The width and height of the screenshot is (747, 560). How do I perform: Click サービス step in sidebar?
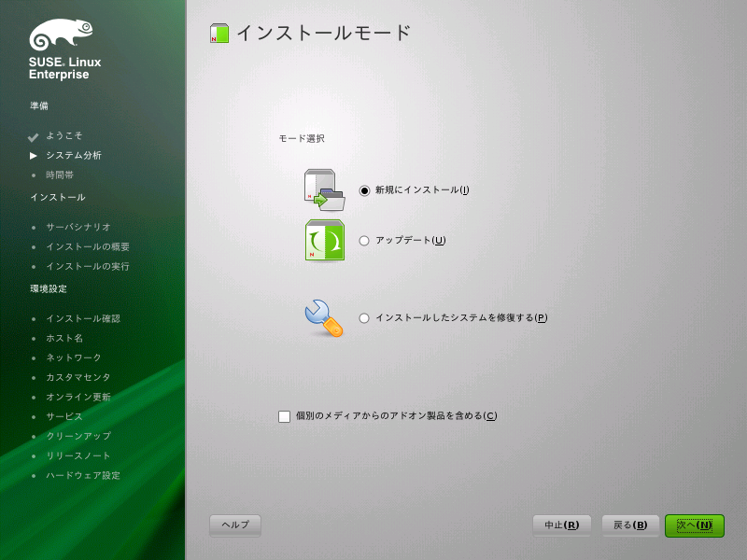pyautogui.click(x=64, y=416)
